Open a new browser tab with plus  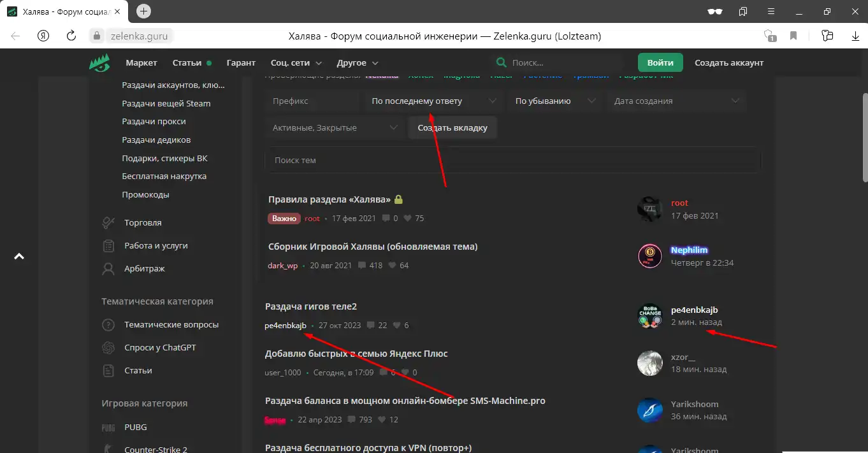[x=144, y=11]
